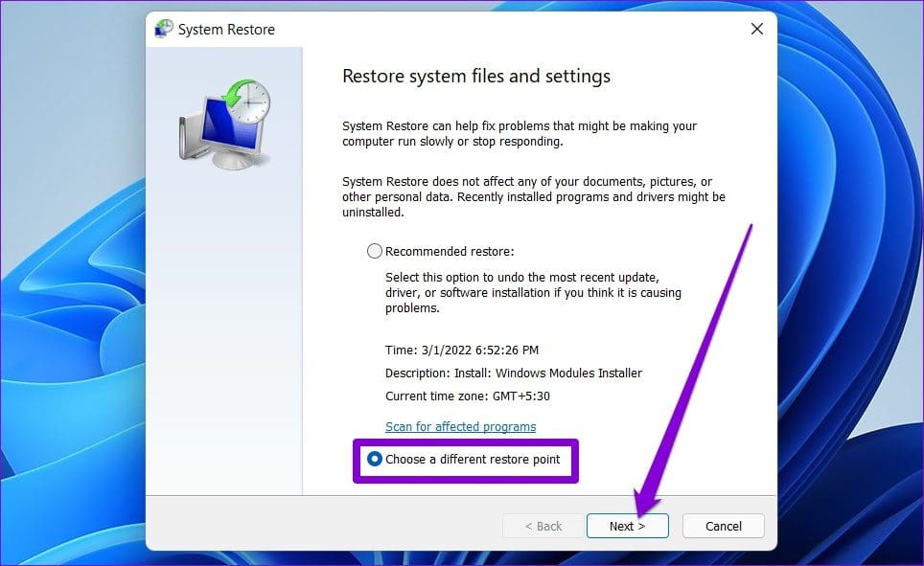The image size is (924, 566).
Task: Click the clock with green arrow graphic
Action: (246, 101)
